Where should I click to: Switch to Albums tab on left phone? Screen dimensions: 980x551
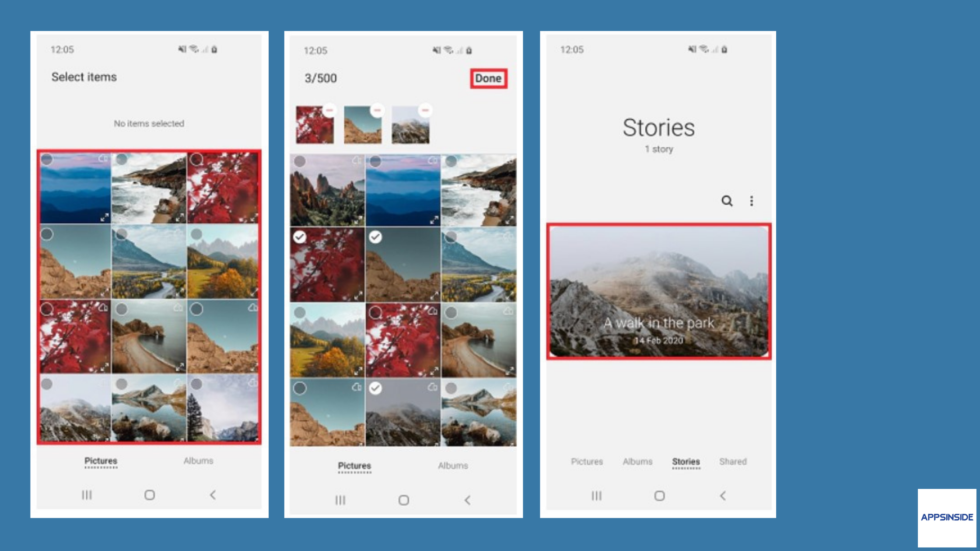point(198,460)
